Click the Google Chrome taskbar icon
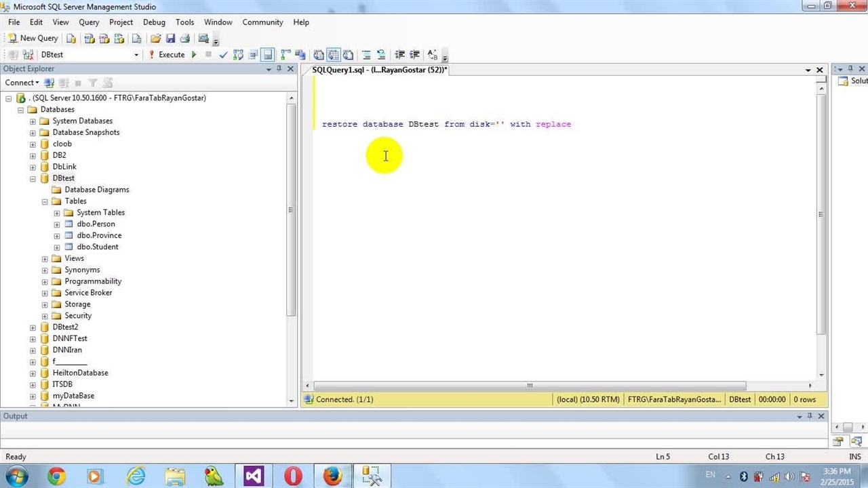Image resolution: width=868 pixels, height=488 pixels. click(x=56, y=476)
